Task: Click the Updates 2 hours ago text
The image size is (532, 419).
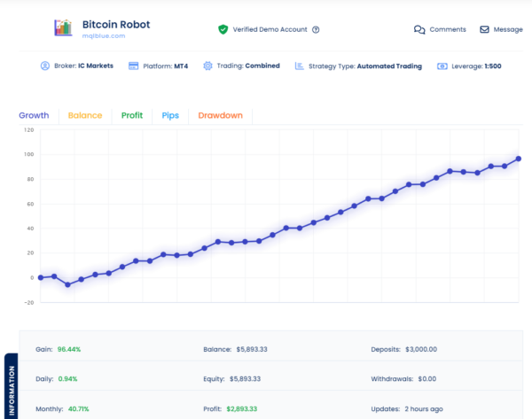Action: point(407,409)
